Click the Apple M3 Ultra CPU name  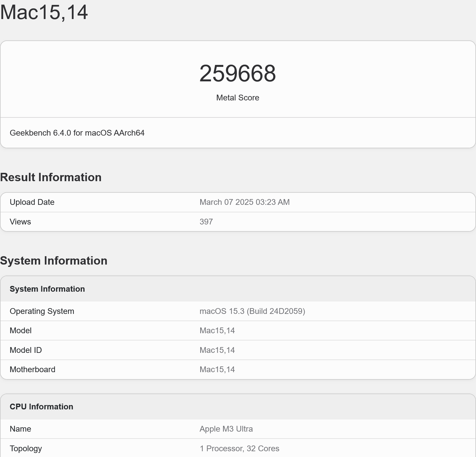click(x=226, y=429)
